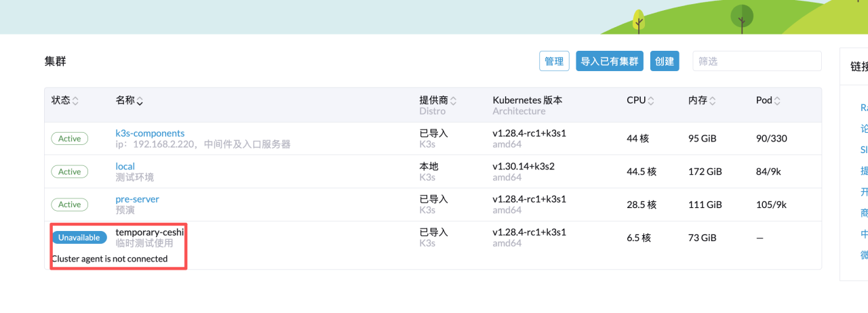Click the 集群 section heading
Viewport: 868px width, 313px height.
point(56,62)
